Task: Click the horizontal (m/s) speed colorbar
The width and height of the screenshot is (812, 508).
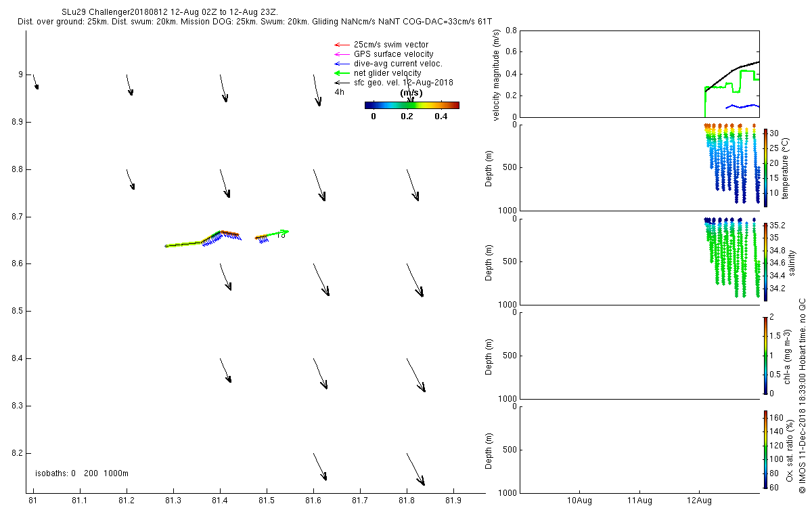Action: point(412,105)
